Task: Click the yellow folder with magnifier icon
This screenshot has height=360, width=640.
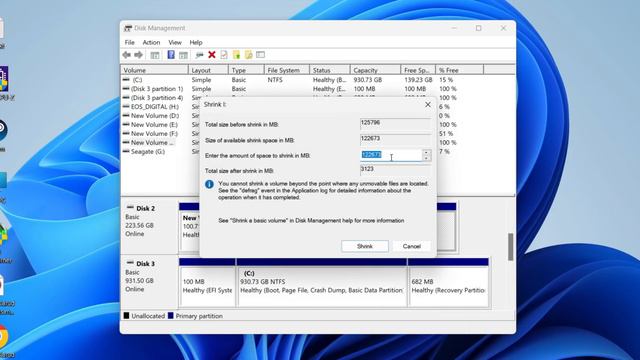Action: pyautogui.click(x=248, y=55)
